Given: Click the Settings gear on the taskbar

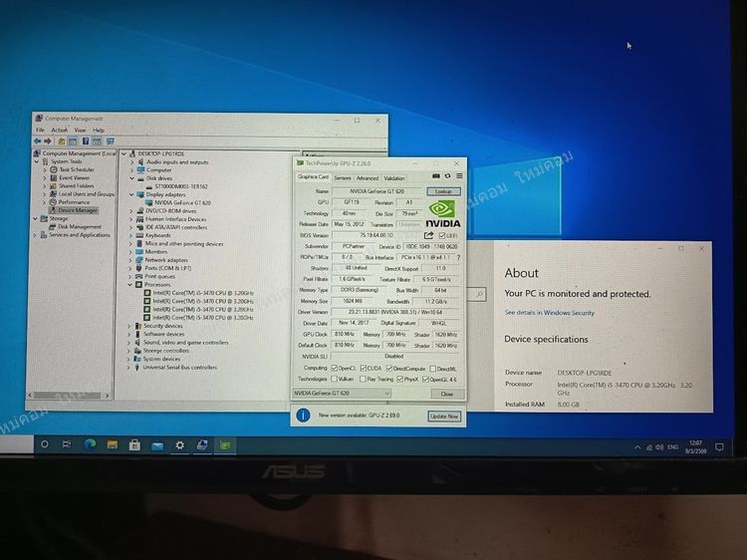Looking at the screenshot, I should click(179, 445).
